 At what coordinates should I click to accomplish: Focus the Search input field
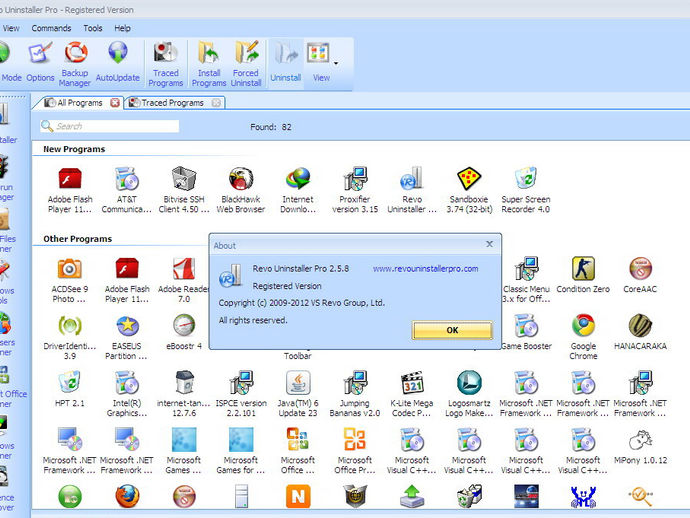(x=110, y=126)
